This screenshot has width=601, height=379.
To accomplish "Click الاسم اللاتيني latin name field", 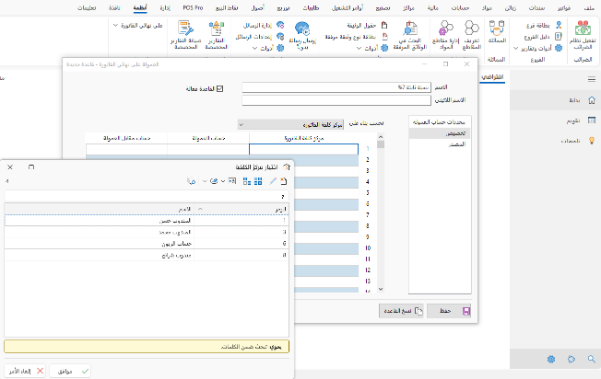I will click(336, 100).
